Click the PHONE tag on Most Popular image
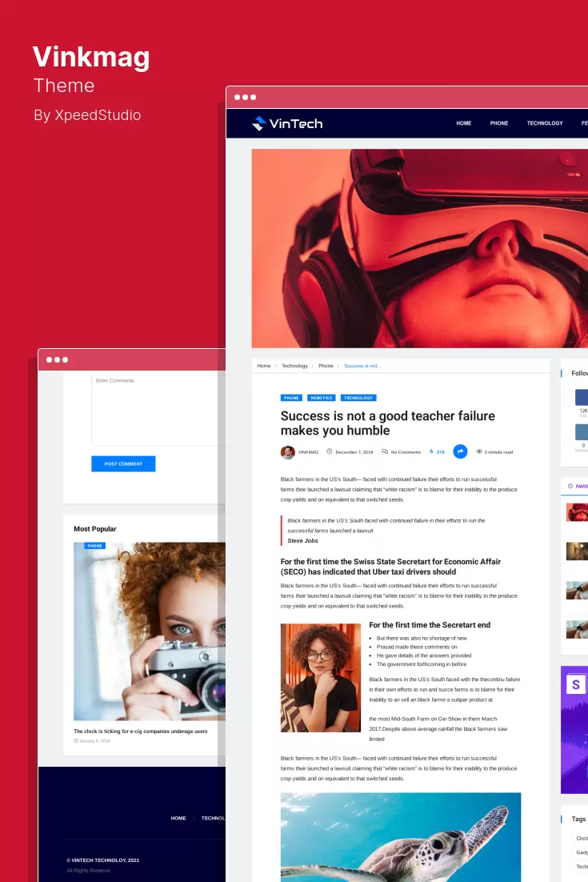Image resolution: width=588 pixels, height=882 pixels. [x=95, y=546]
